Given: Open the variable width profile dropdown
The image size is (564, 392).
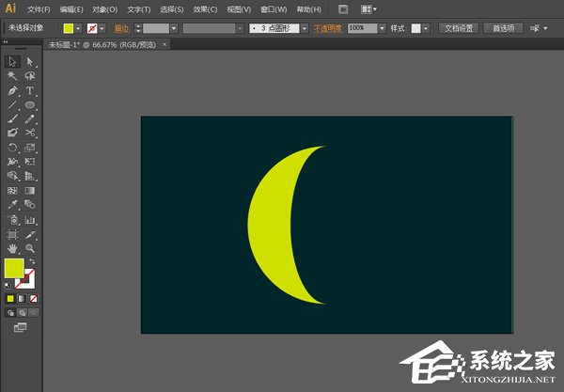Looking at the screenshot, I should (240, 28).
